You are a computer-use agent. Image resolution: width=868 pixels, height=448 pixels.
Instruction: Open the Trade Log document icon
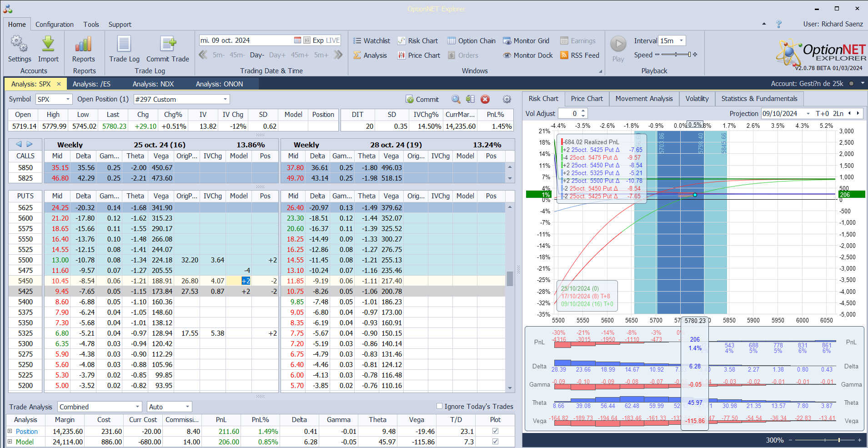click(x=124, y=44)
